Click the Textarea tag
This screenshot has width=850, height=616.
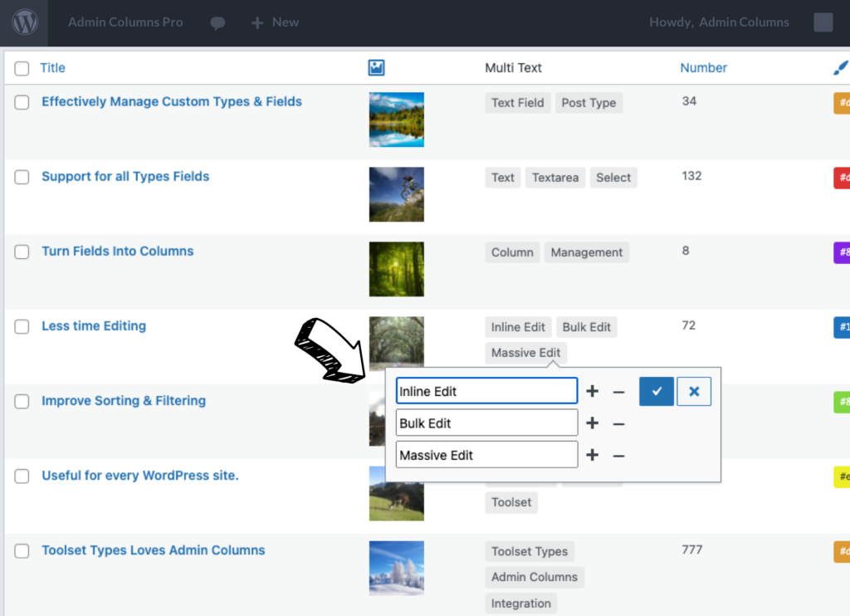555,178
